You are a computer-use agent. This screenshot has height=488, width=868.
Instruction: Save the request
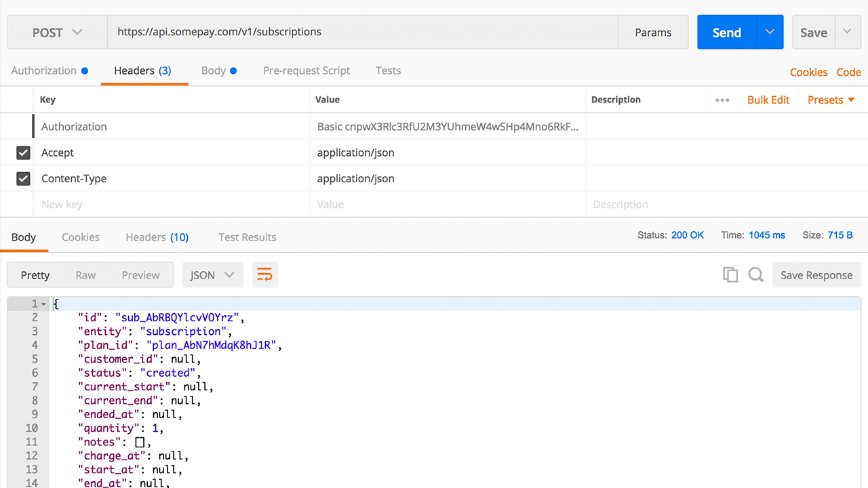814,32
